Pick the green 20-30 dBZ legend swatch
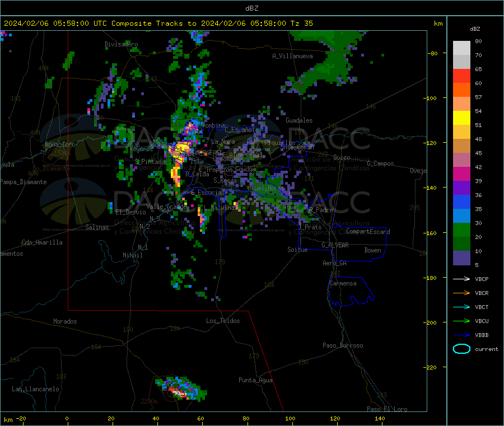The width and height of the screenshot is (504, 426). tap(461, 230)
